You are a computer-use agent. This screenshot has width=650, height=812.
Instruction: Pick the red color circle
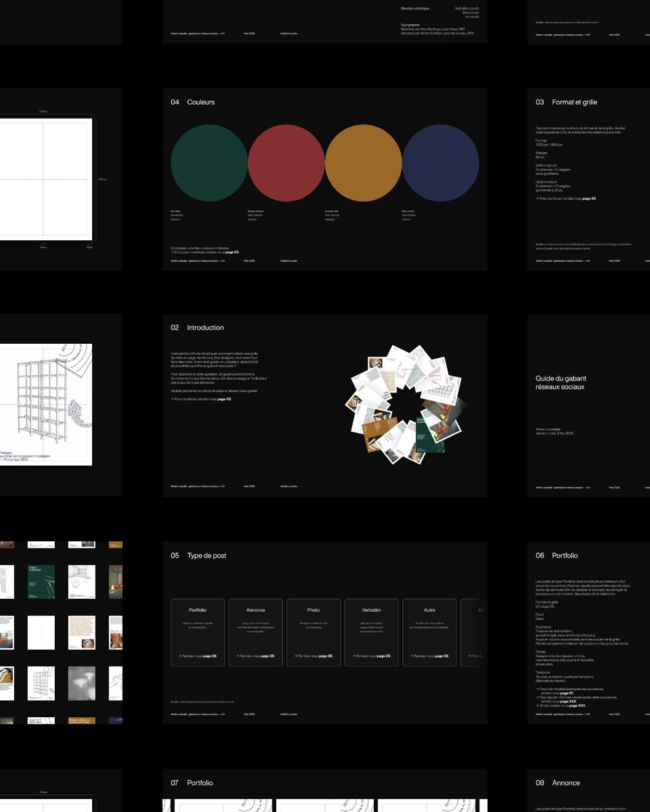pyautogui.click(x=286, y=163)
